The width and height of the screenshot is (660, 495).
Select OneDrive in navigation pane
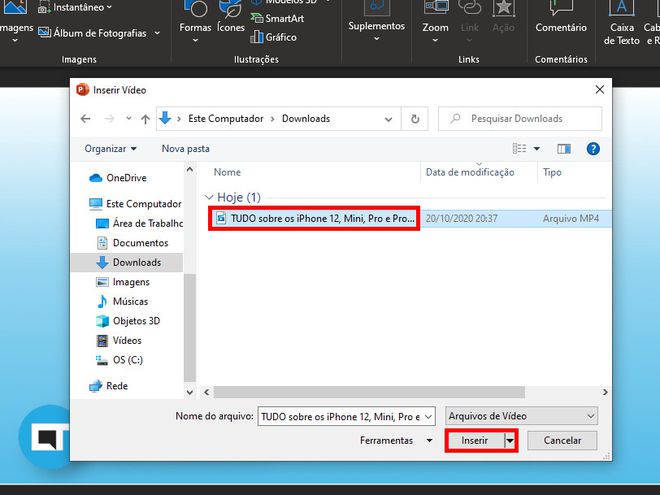pyautogui.click(x=118, y=178)
